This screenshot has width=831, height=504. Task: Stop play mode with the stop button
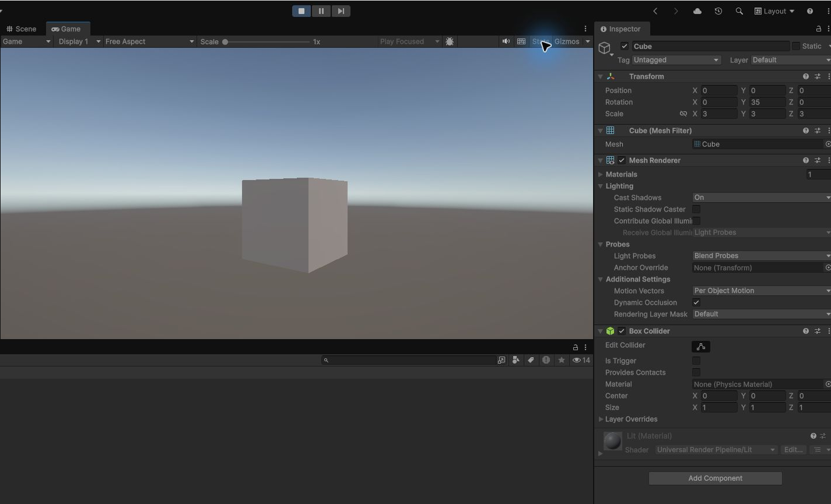(x=301, y=11)
